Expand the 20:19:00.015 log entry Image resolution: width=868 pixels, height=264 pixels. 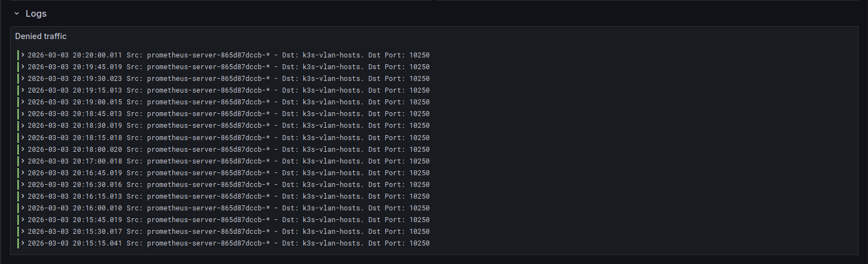point(23,102)
